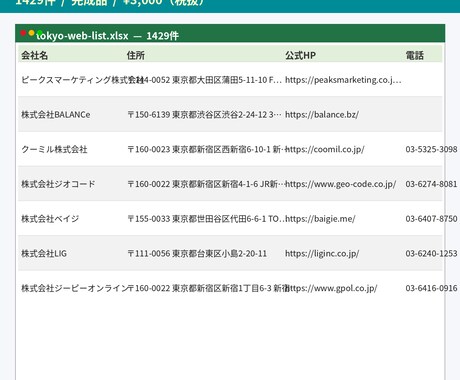Select address 〒160-0022 東京都新宿区新宿4-1-6 JR新
Viewport: 460px width, 380px height.
[x=205, y=184]
